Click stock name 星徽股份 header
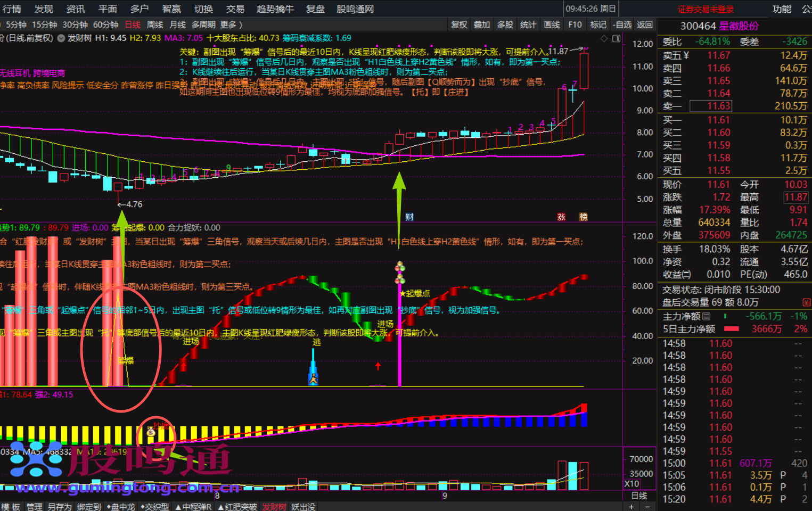This screenshot has width=812, height=511. point(739,26)
